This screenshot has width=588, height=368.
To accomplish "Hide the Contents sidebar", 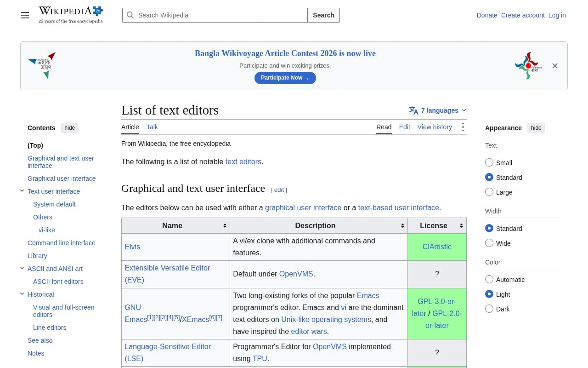I will [x=70, y=128].
